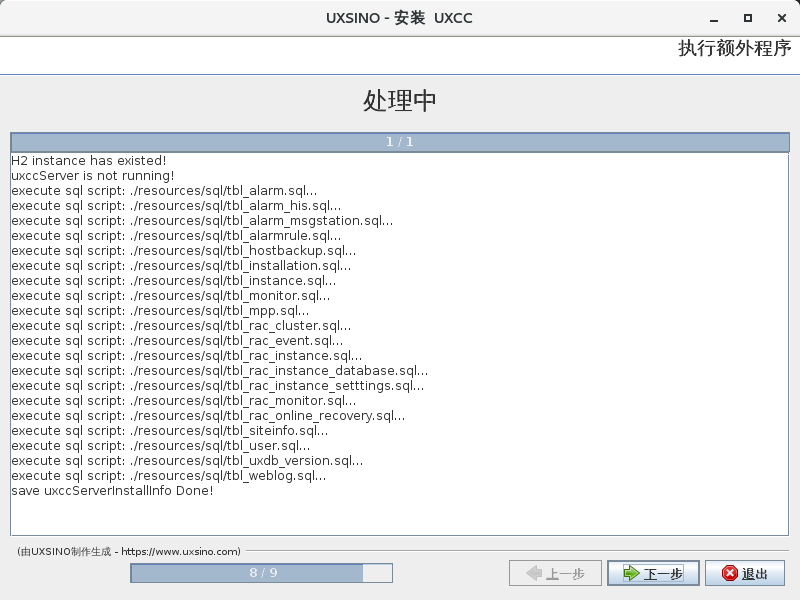Click the 执行额外程序 step title

(734, 49)
